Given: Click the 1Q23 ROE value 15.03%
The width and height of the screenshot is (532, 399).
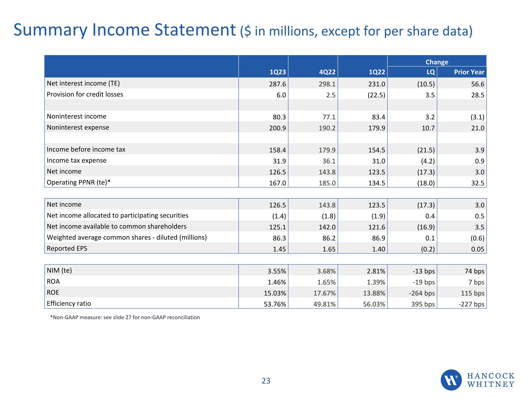Looking at the screenshot, I should point(275,293).
